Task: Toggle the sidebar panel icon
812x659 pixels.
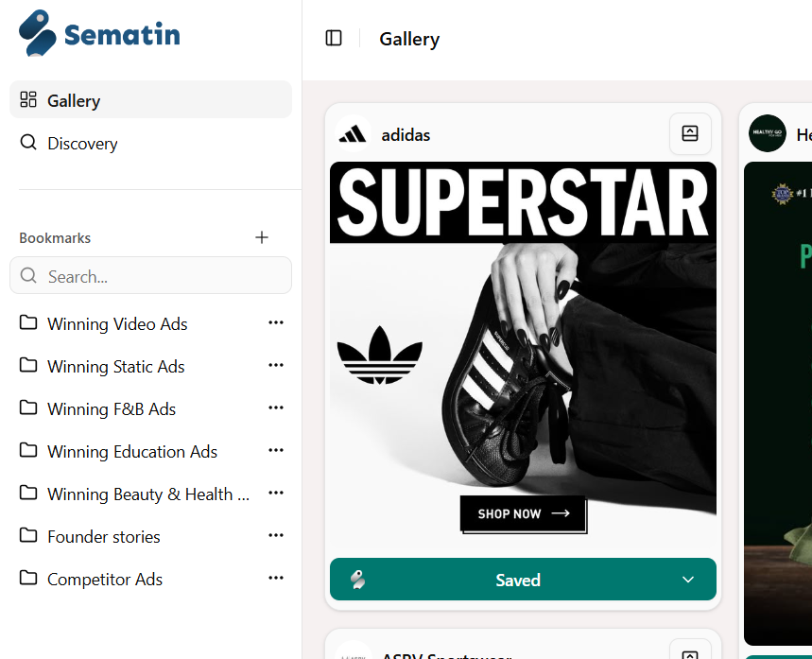Action: click(x=334, y=38)
